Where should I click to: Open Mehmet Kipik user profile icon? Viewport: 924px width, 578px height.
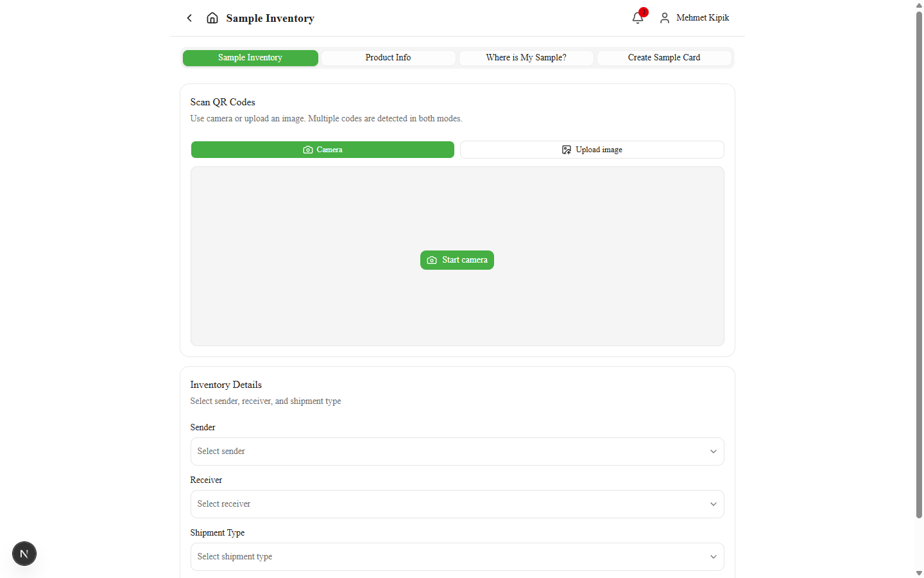click(x=665, y=18)
